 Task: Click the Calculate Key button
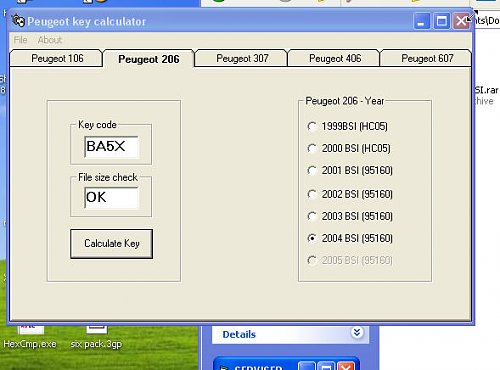[112, 244]
